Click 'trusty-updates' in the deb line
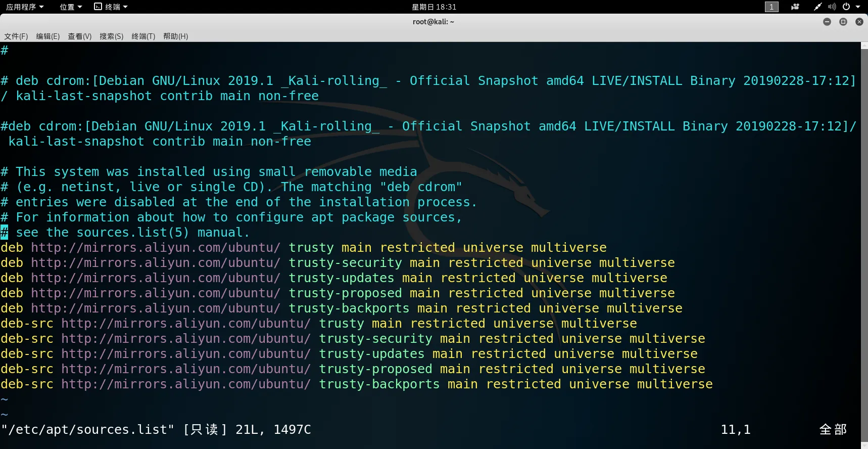 click(x=342, y=278)
